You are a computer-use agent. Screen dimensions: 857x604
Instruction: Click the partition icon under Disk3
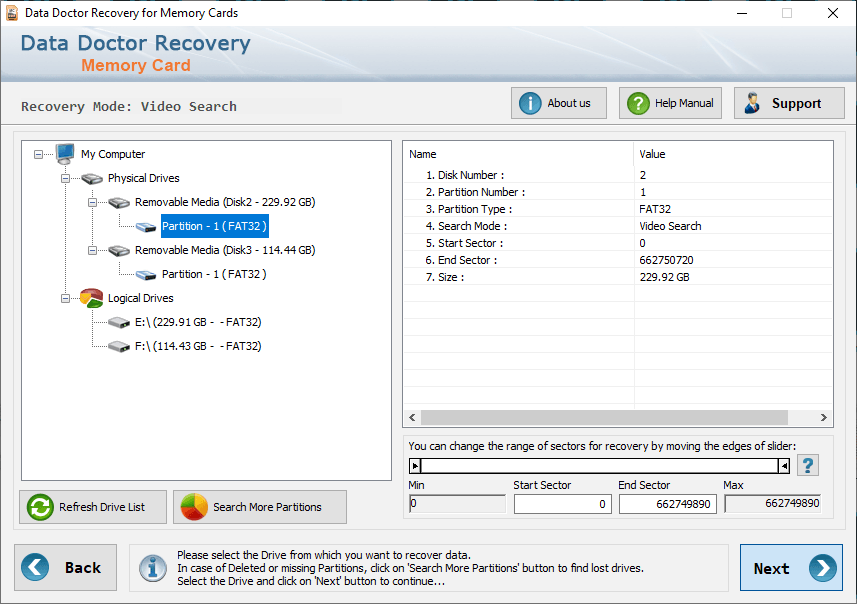coord(146,275)
